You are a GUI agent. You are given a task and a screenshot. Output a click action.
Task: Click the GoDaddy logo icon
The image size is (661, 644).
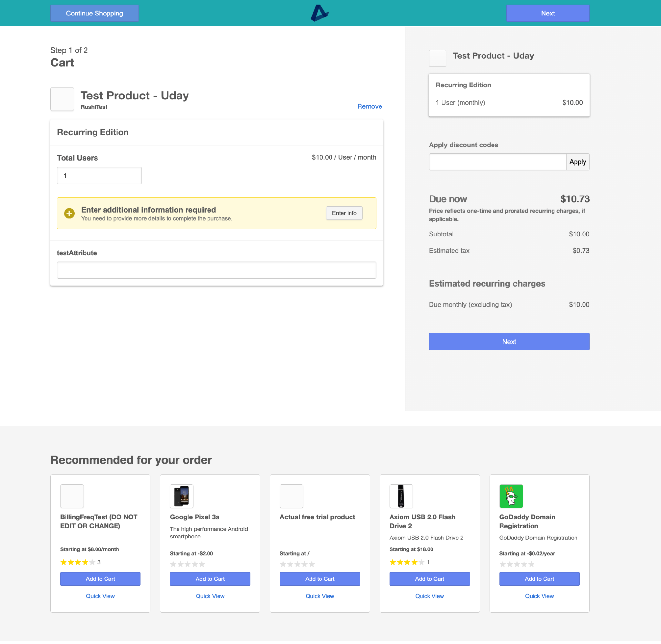coord(511,496)
